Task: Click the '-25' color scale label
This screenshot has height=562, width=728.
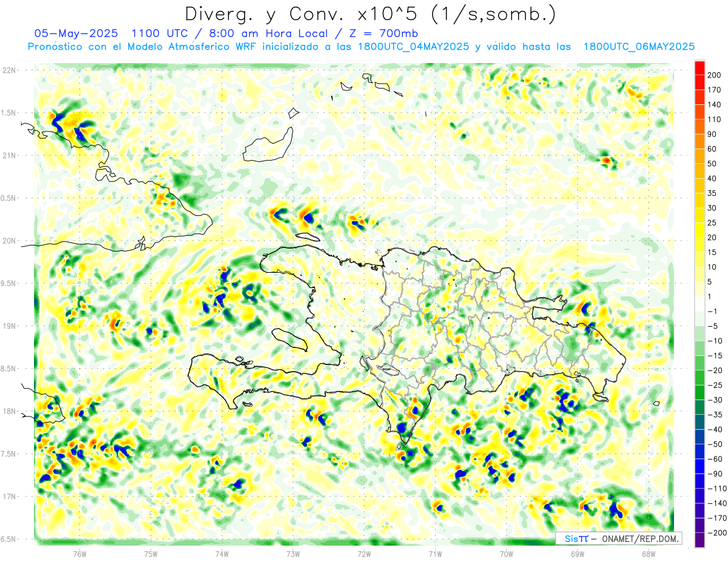Action: (714, 385)
